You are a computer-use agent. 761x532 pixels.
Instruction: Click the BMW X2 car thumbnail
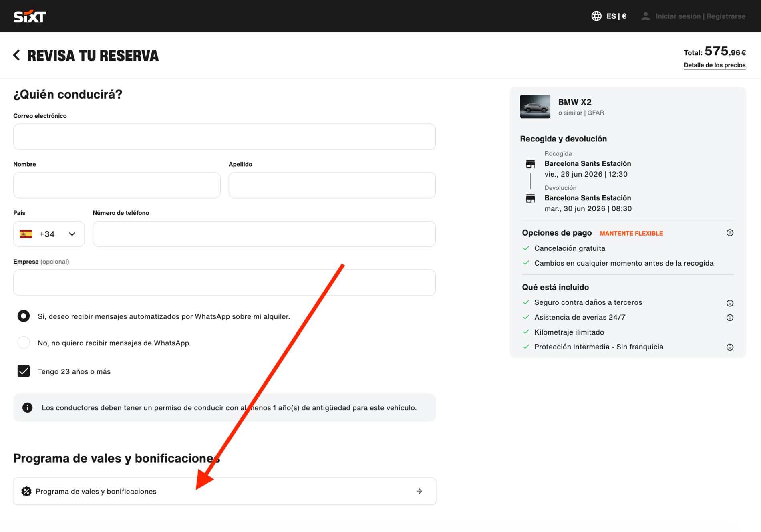pos(535,107)
